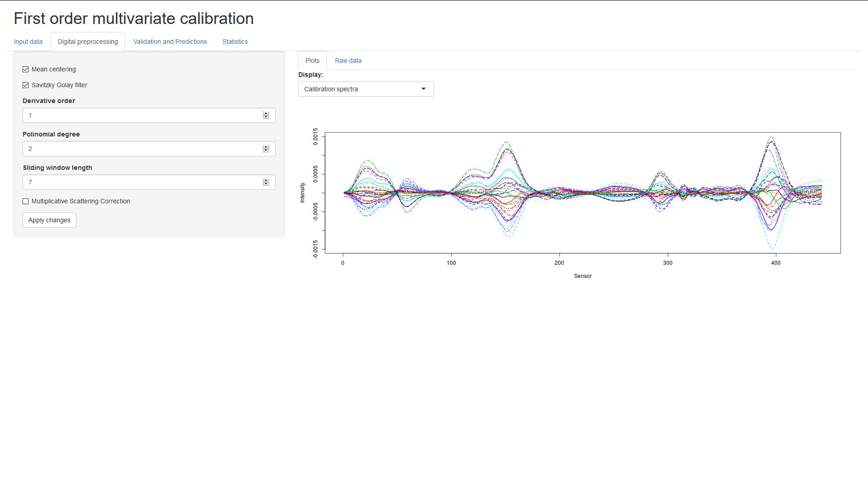Uncheck the Mean centering checkbox

pos(26,70)
